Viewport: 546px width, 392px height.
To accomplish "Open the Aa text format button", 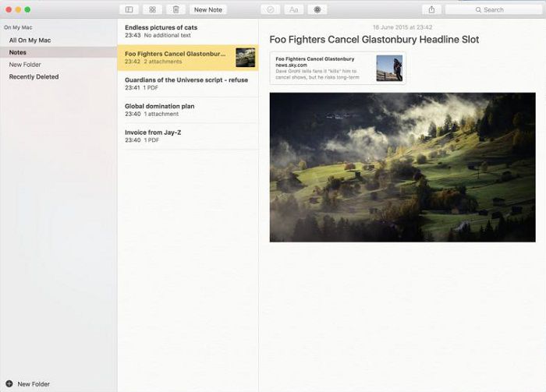I will point(293,9).
